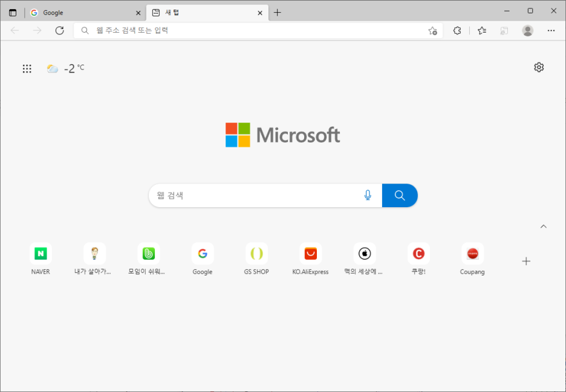
Task: Switch to the Google tab
Action: pyautogui.click(x=85, y=13)
